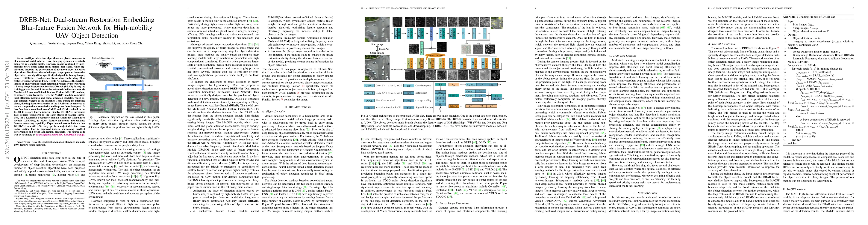Click the BRABC block in Figure 2 legend
This screenshot has width=868, height=225.
coord(454,106)
